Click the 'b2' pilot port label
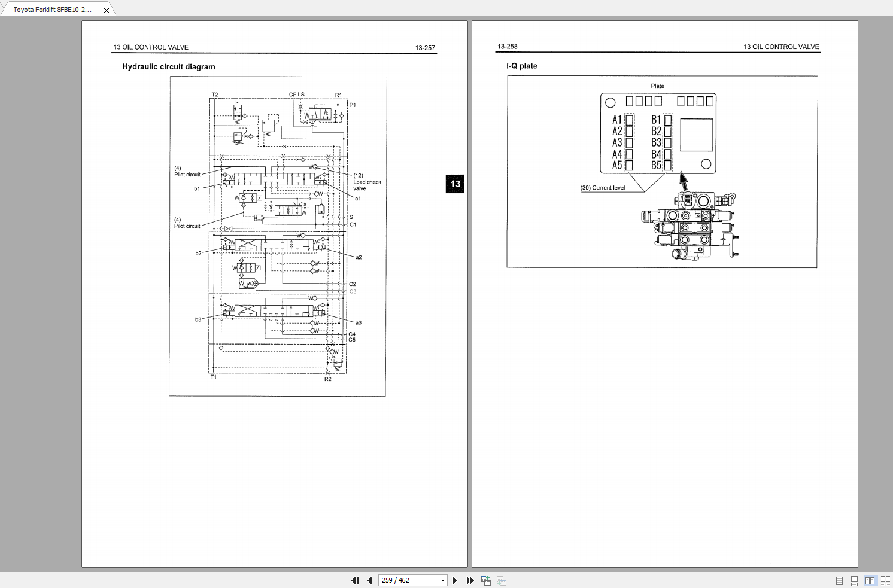This screenshot has height=588, width=893. 198,254
